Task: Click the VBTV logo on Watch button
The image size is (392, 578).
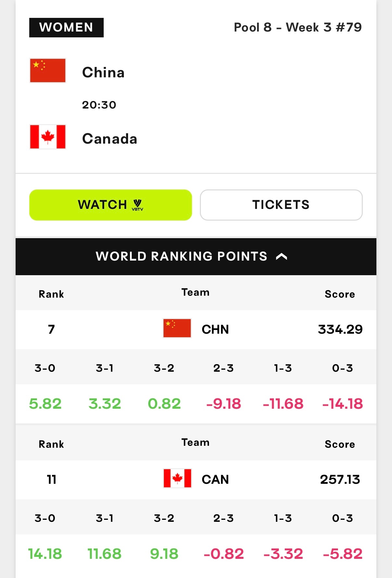Action: [x=137, y=205]
